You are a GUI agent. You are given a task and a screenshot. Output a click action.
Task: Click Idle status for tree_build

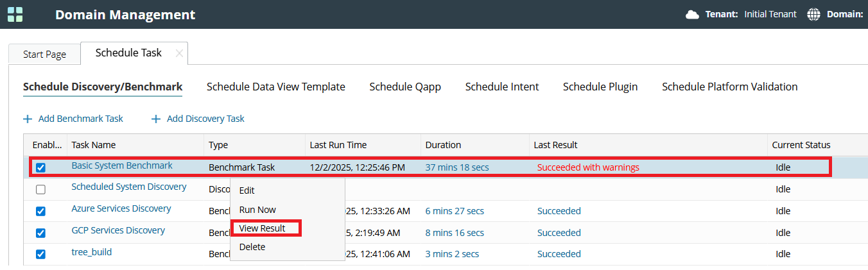[783, 254]
